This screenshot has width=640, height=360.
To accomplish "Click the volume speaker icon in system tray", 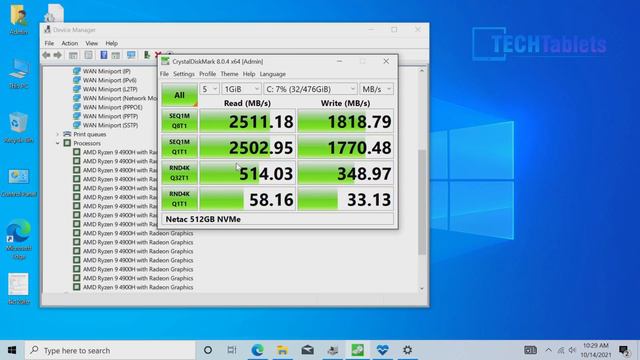I will (572, 350).
